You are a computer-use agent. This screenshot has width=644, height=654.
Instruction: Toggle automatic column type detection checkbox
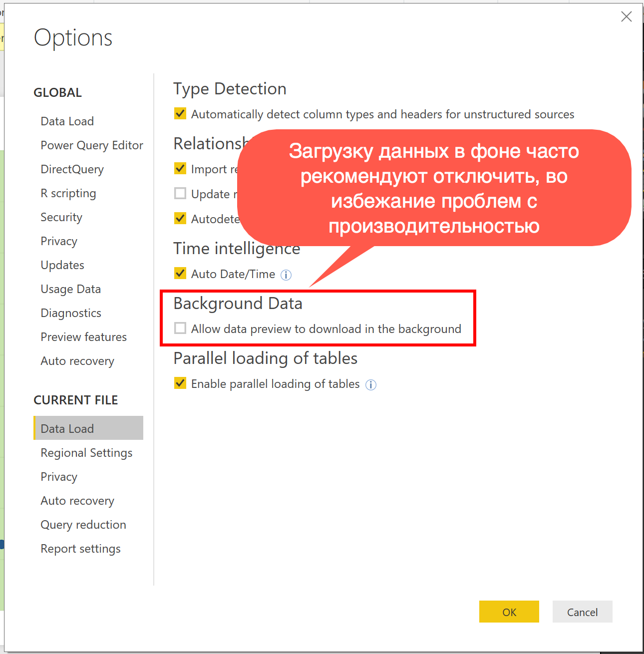[180, 114]
